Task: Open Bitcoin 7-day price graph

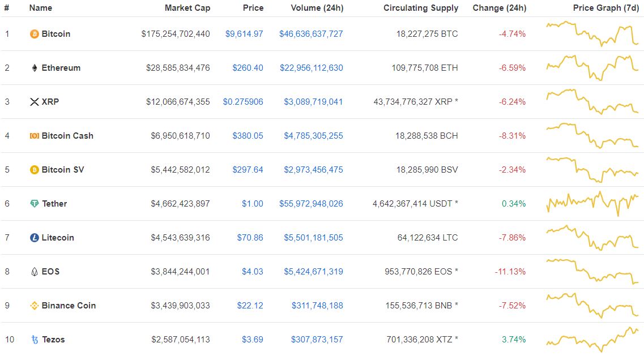Action: pyautogui.click(x=592, y=33)
